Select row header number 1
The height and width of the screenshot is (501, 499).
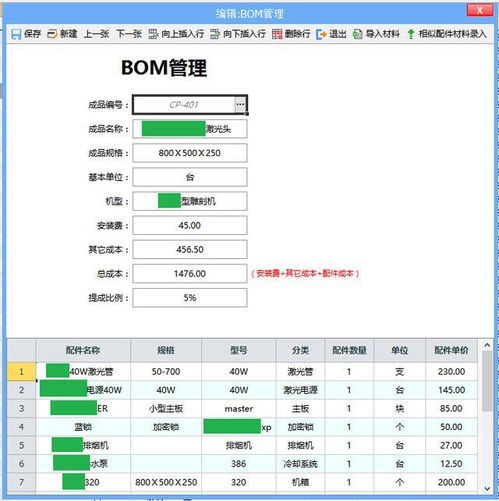click(21, 371)
